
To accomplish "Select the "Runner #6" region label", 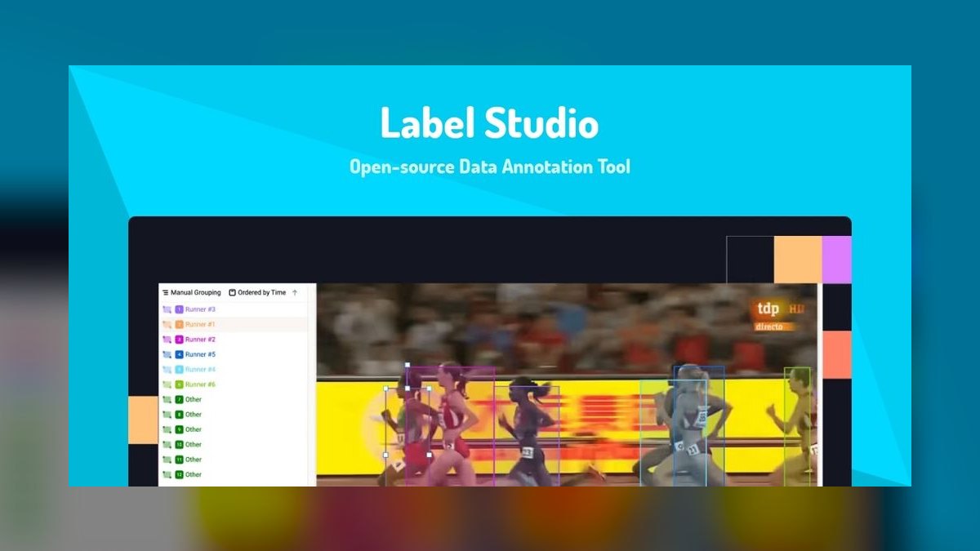I will (200, 384).
